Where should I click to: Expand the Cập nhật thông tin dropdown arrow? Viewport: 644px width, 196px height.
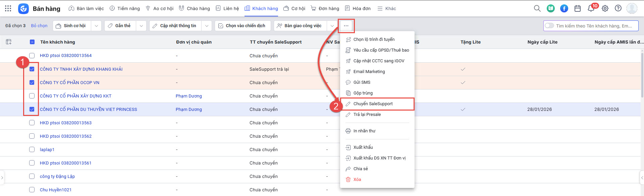[x=207, y=26]
